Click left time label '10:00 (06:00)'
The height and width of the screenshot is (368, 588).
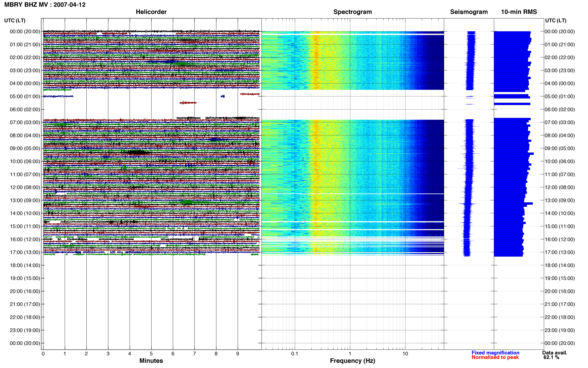pyautogui.click(x=25, y=161)
